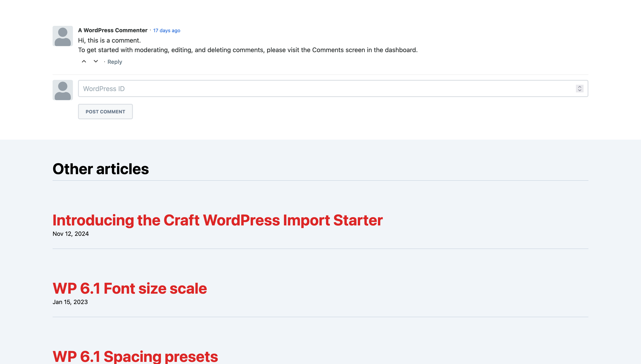Screen dimensions: 641x364
Task: Downvote the WordPress Commenter's comment
Action: coord(96,61)
